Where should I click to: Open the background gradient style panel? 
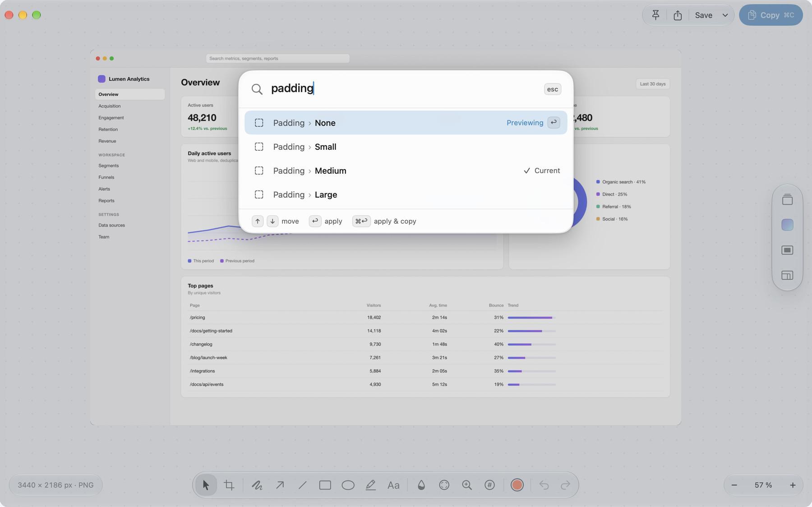(787, 225)
